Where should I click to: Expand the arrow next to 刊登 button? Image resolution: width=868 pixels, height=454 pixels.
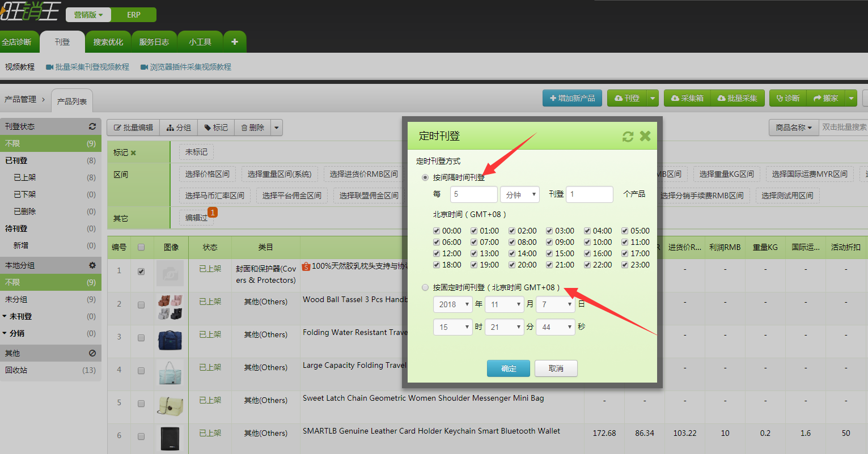coord(653,98)
